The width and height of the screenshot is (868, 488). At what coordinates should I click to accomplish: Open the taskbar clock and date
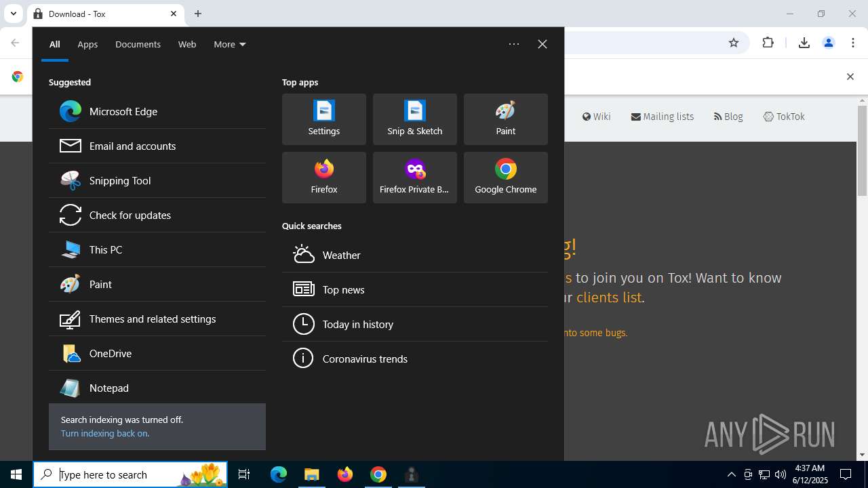pos(809,474)
